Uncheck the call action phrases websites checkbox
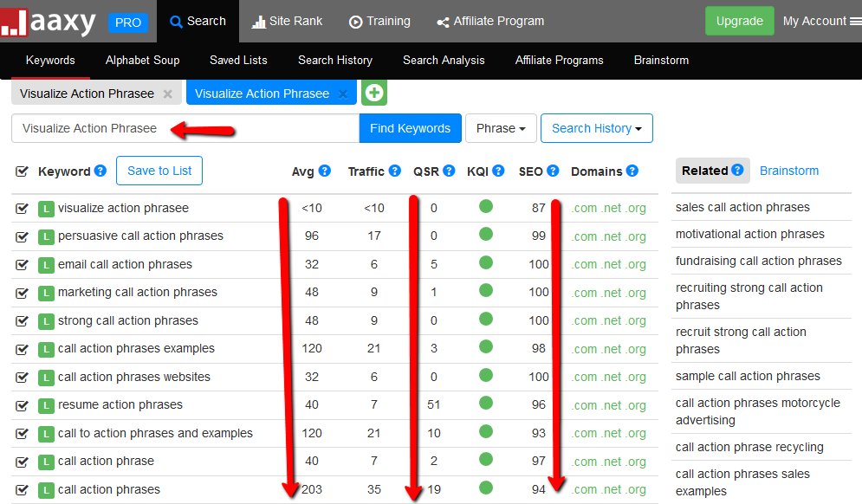Screen dimensions: 862x504 tap(22, 377)
